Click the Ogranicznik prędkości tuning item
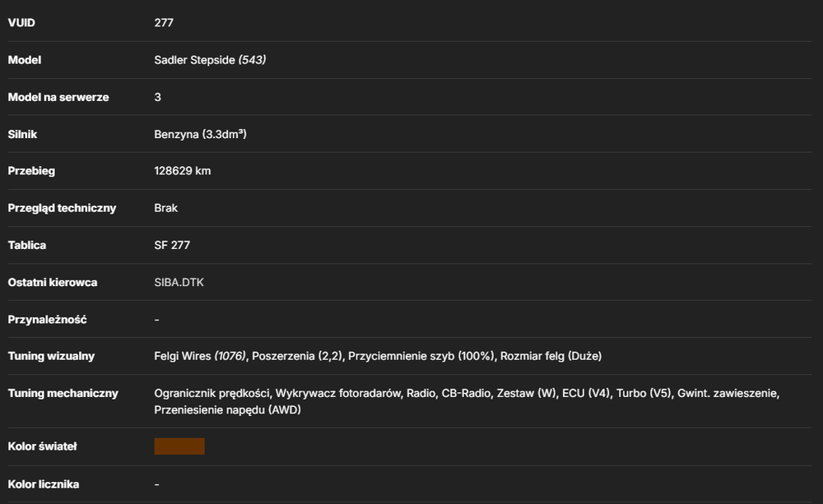This screenshot has height=504, width=823. [x=212, y=393]
